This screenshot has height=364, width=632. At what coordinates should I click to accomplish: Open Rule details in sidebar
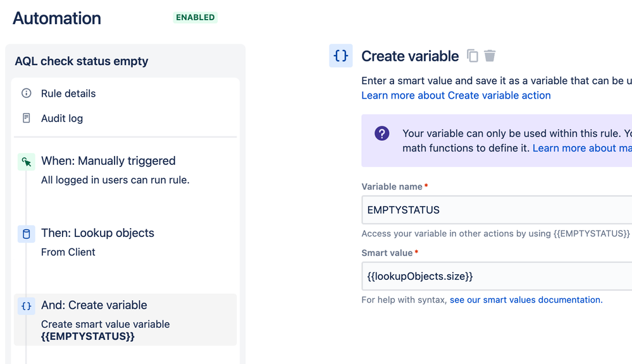click(68, 94)
